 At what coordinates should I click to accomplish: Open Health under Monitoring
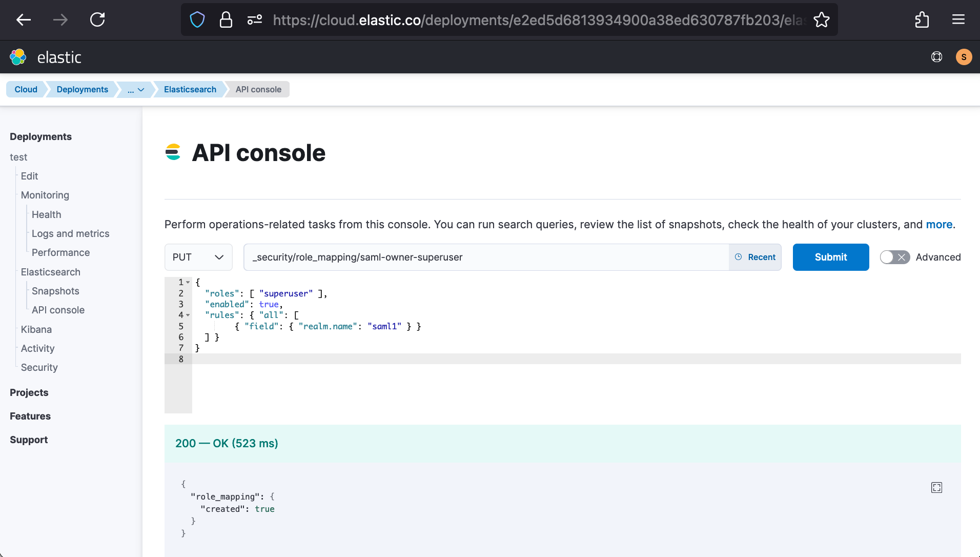pyautogui.click(x=46, y=214)
